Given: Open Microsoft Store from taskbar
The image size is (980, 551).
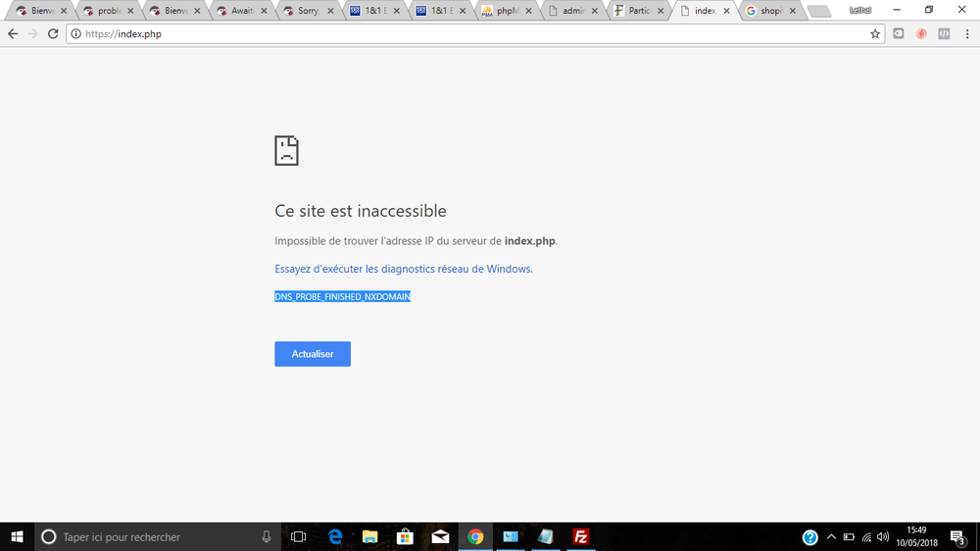Looking at the screenshot, I should 405,536.
